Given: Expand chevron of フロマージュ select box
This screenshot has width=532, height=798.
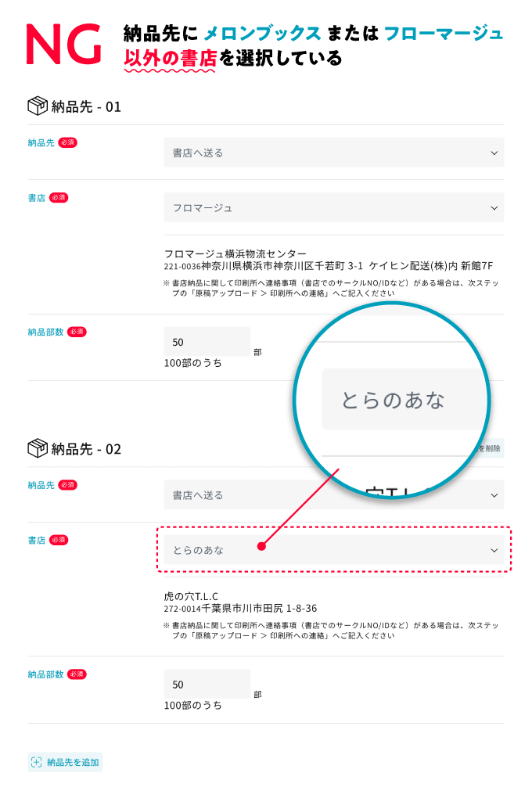Looking at the screenshot, I should [x=494, y=208].
